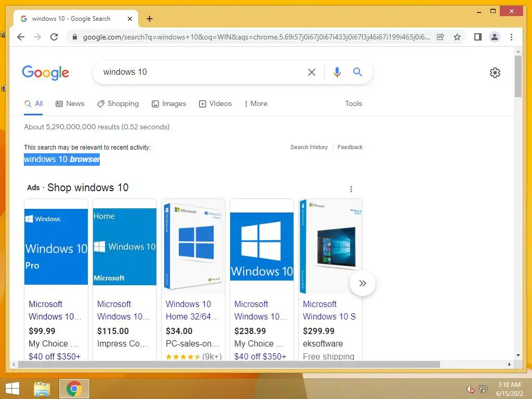Reload the current page

click(54, 37)
